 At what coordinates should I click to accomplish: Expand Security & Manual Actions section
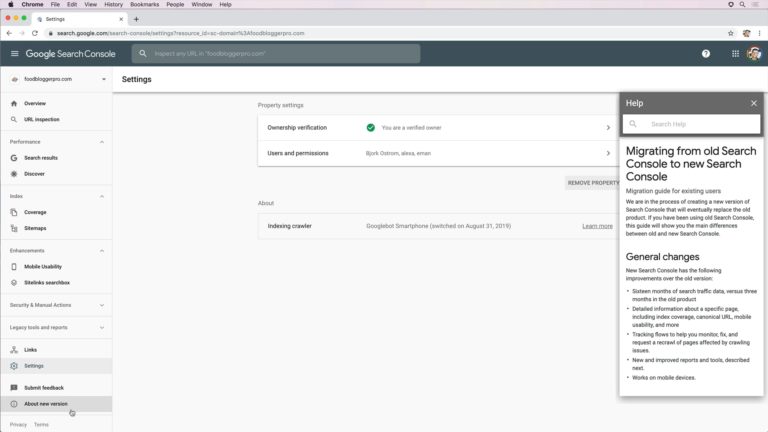tap(102, 305)
